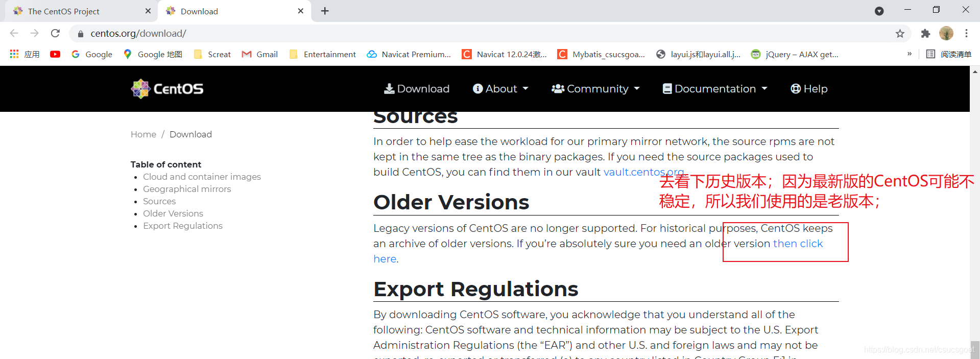The width and height of the screenshot is (980, 359).
Task: Open the Extensions puzzle icon
Action: [925, 33]
